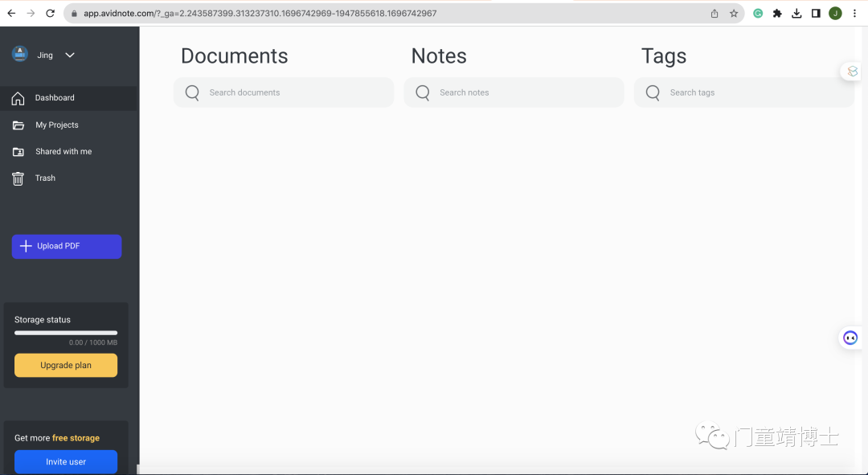Open the round chat assistant widget icon
The height and width of the screenshot is (475, 868).
click(850, 338)
